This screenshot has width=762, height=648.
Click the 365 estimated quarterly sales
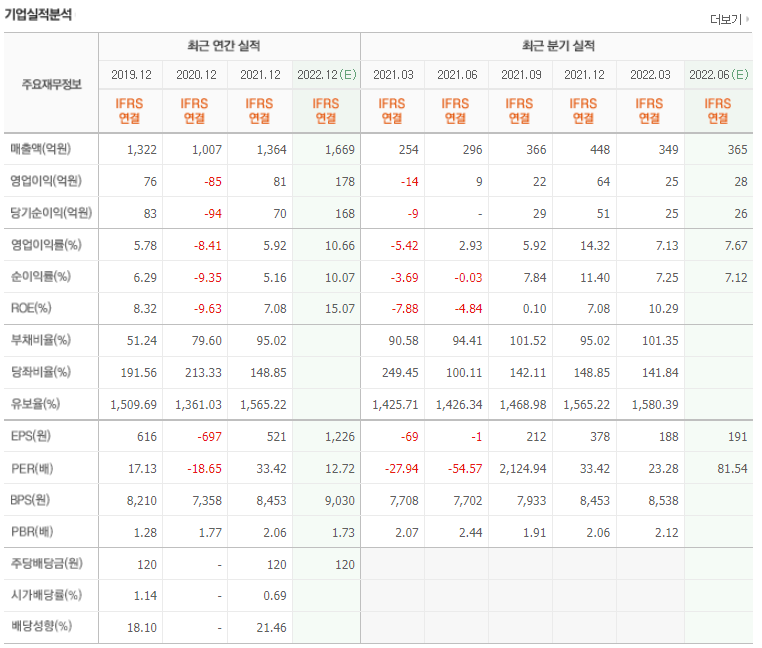[737, 150]
